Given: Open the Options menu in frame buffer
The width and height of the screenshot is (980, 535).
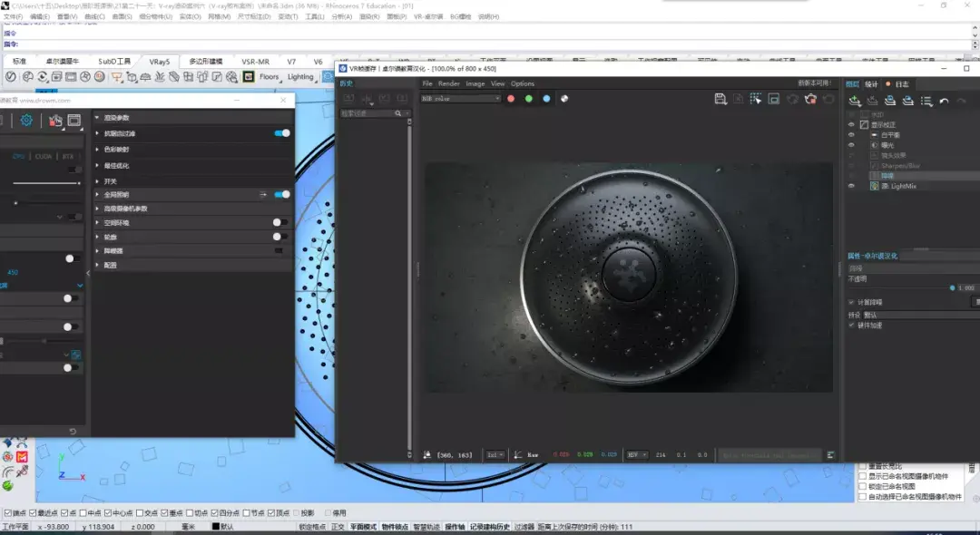Looking at the screenshot, I should [523, 83].
